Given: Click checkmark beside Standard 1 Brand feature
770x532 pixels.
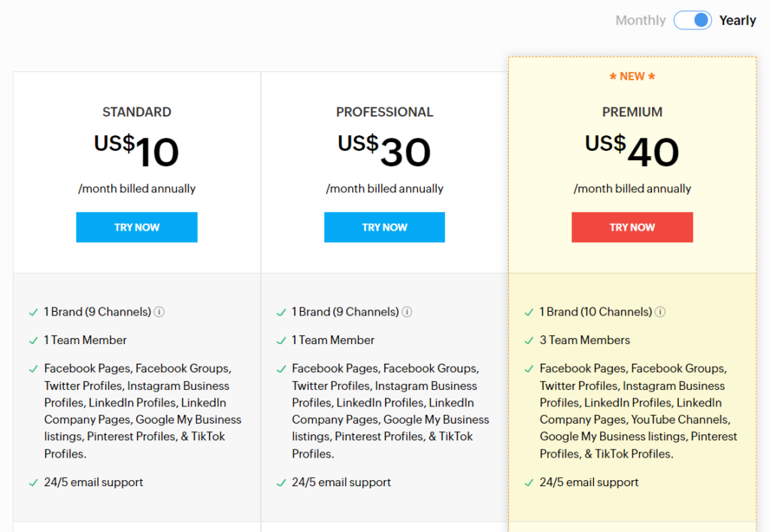Looking at the screenshot, I should click(x=33, y=313).
